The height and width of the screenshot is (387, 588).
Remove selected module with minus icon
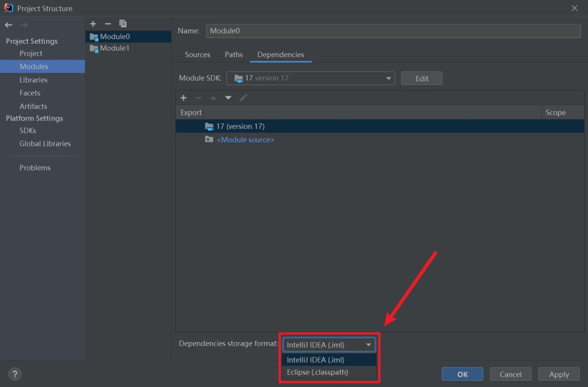pyautogui.click(x=108, y=24)
